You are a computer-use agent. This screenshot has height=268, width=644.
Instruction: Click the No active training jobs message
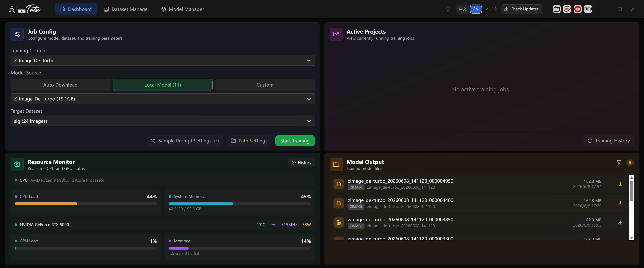(480, 89)
